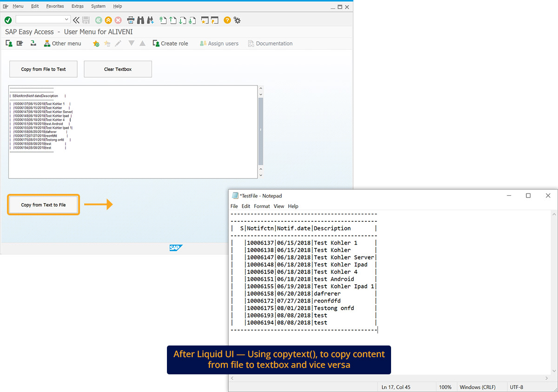Viewport: 558px width, 392px height.
Task: Click the Find binoculars icon
Action: click(x=140, y=20)
